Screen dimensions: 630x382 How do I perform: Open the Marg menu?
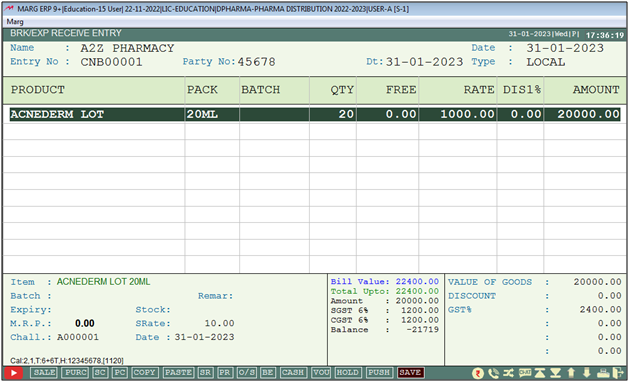(x=15, y=22)
